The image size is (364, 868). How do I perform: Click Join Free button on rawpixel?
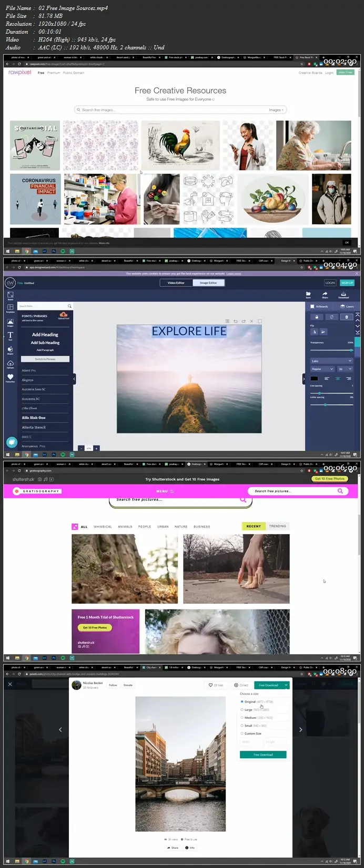pyautogui.click(x=346, y=73)
